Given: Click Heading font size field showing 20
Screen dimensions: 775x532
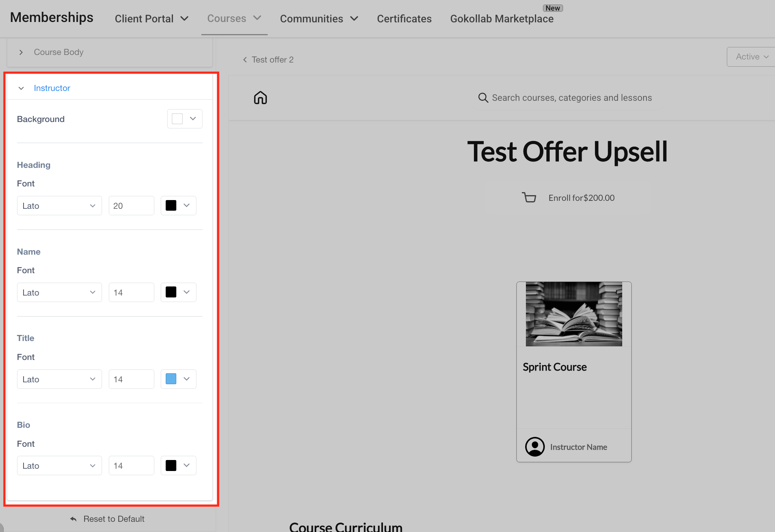Looking at the screenshot, I should coord(131,206).
